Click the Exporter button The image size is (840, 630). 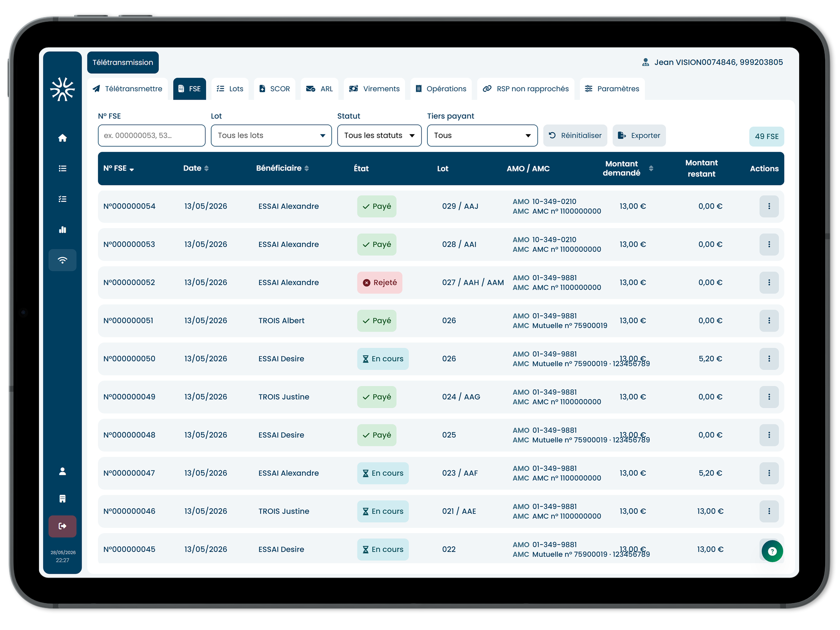639,136
